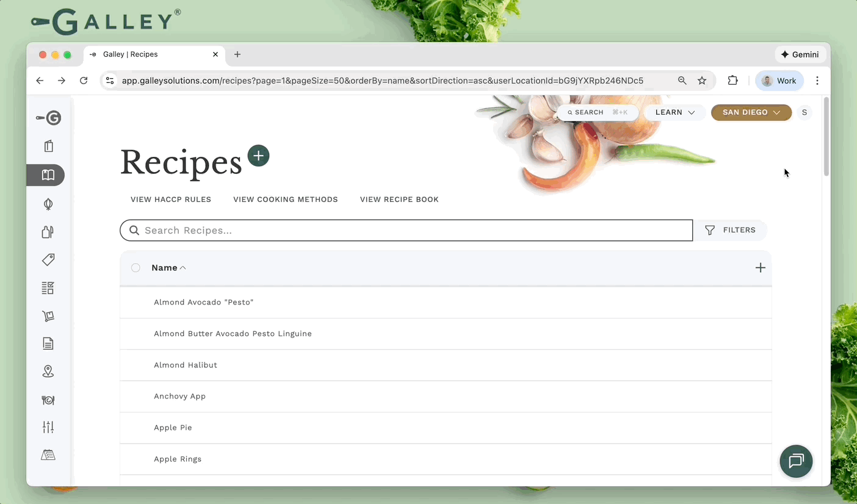Click the green plus to add a recipe
857x504 pixels.
coord(258,156)
